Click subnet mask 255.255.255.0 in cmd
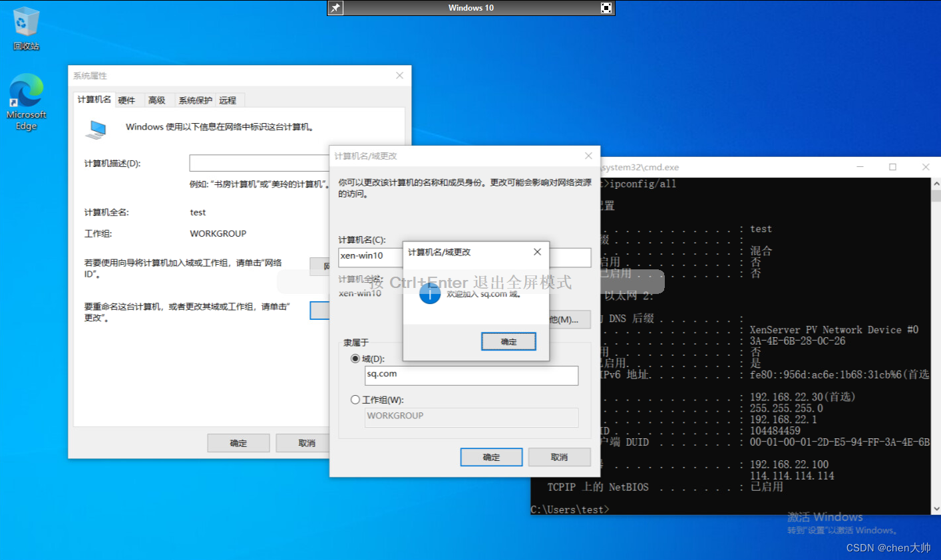Screen dimensions: 941x560 (x=787, y=408)
